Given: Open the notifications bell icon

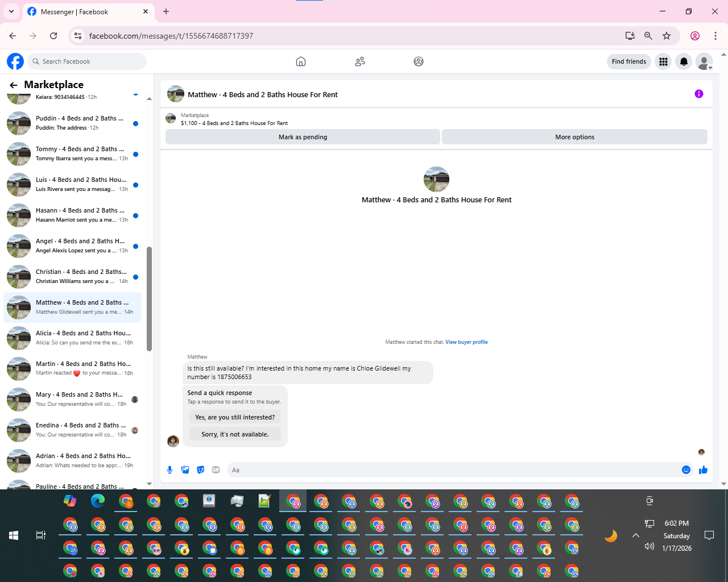Looking at the screenshot, I should click(x=684, y=61).
